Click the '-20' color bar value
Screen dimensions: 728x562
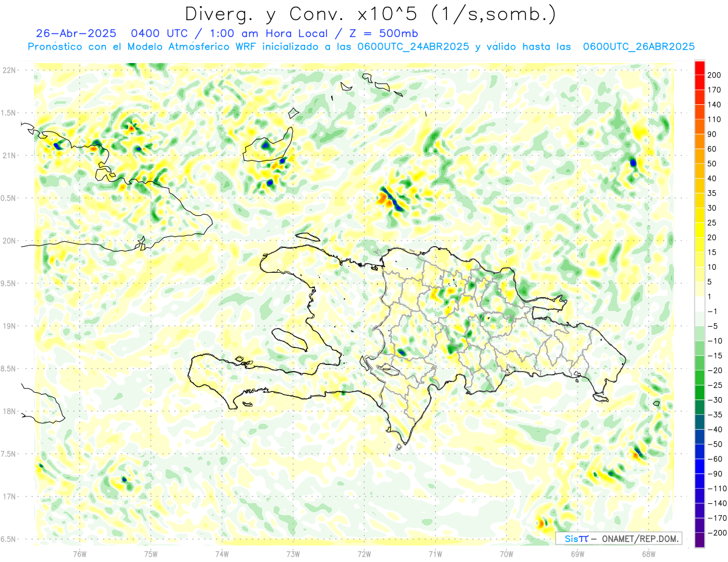(714, 370)
